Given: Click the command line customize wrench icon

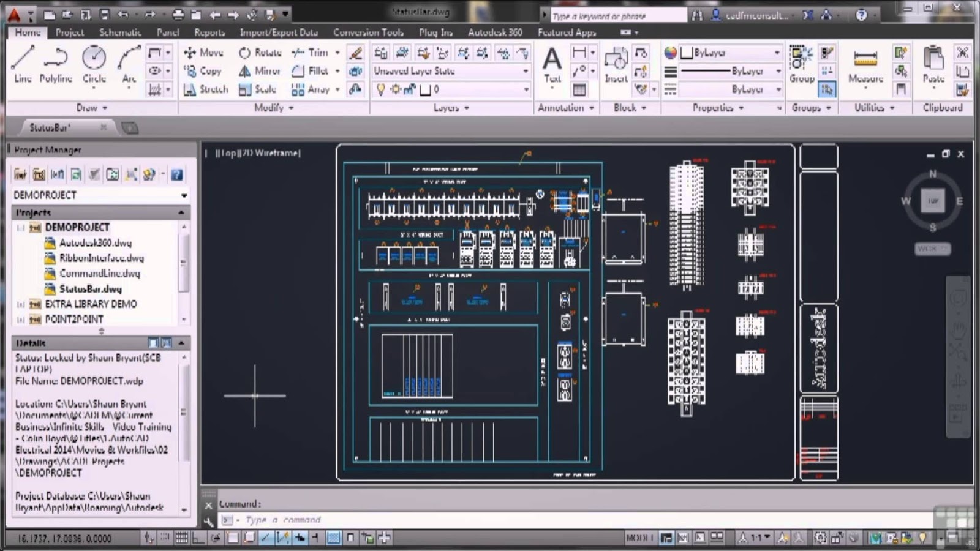Looking at the screenshot, I should click(x=208, y=521).
